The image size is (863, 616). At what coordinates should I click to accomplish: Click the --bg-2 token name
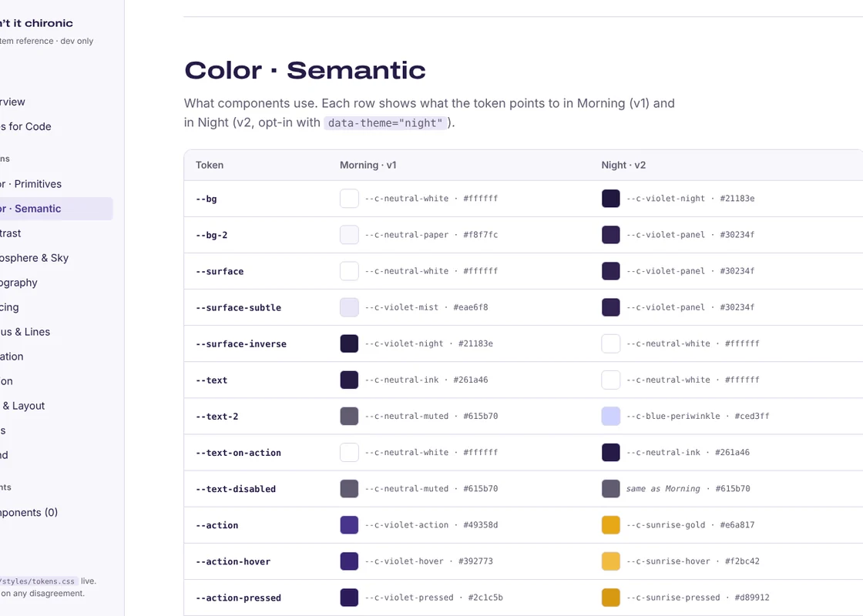click(211, 236)
